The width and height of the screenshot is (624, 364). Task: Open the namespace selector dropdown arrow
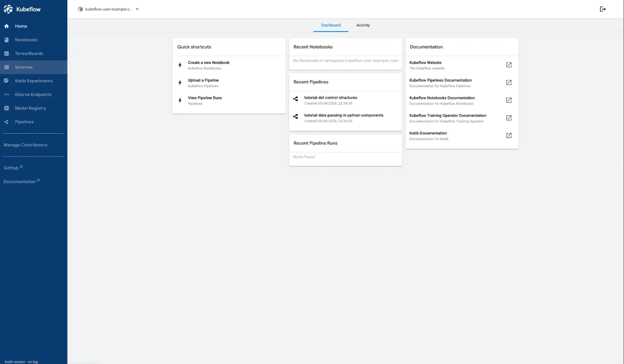click(137, 9)
